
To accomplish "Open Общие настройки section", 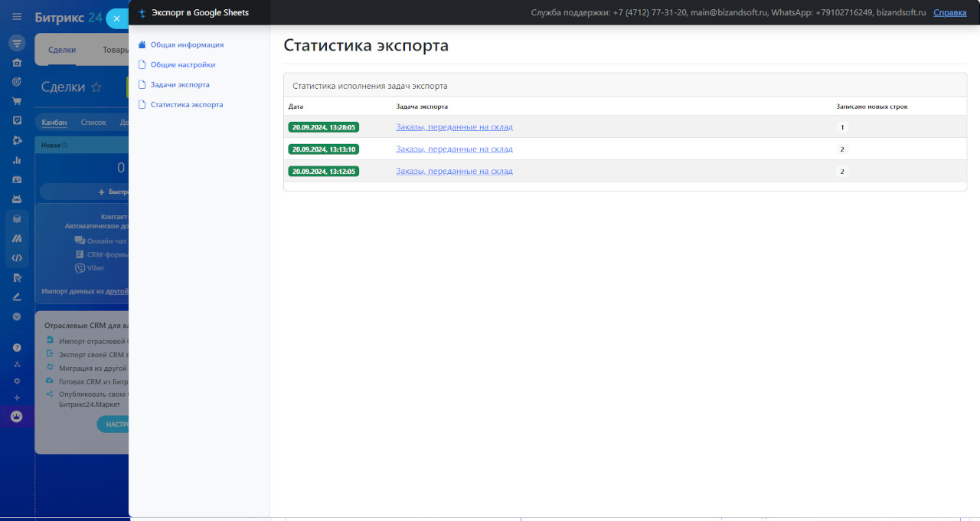I will [182, 65].
